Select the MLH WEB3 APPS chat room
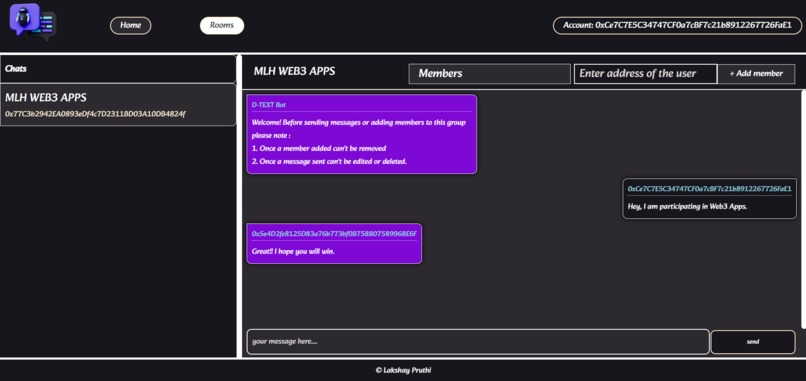This screenshot has height=381, width=806. (118, 104)
